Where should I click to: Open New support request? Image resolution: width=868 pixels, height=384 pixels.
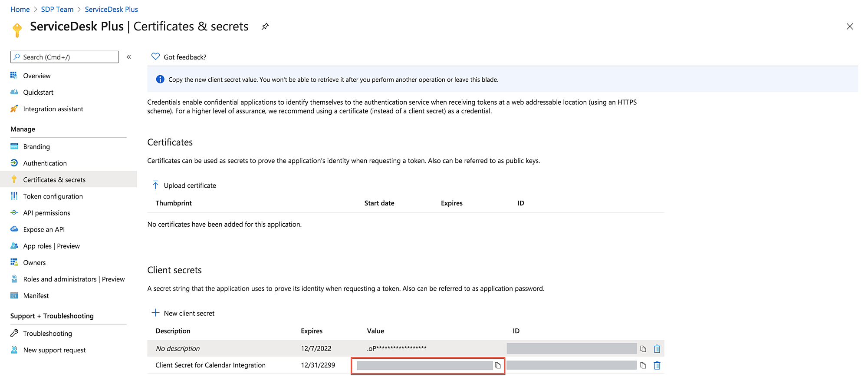coord(54,350)
